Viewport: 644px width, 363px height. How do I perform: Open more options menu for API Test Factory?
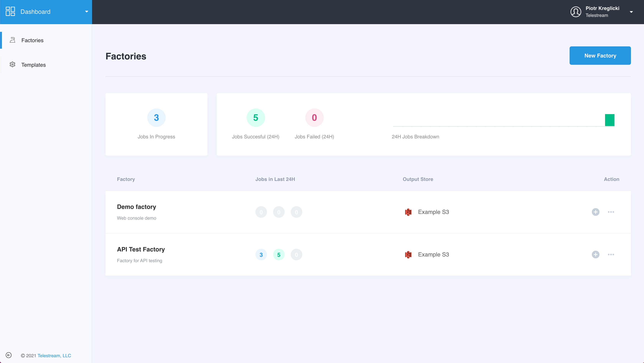click(x=611, y=254)
